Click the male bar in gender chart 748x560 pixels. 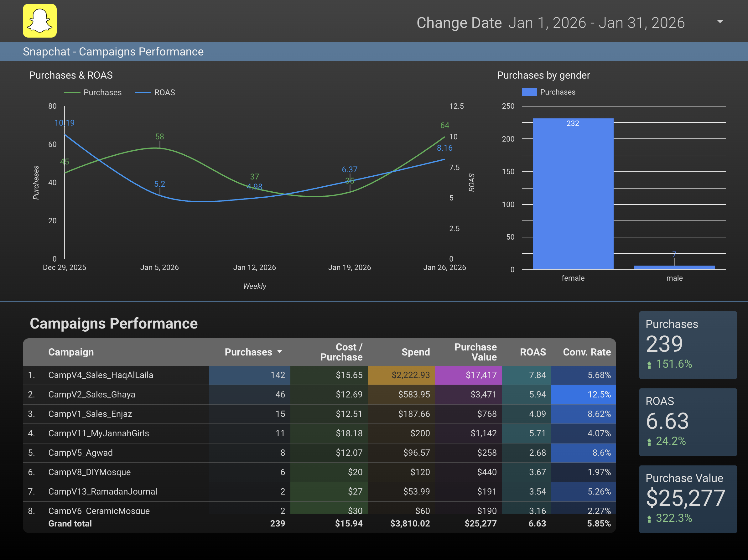pos(674,267)
